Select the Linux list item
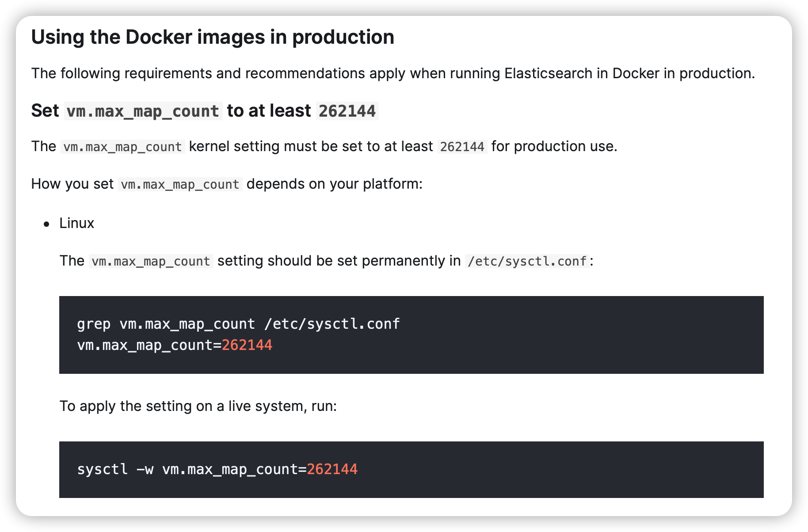 coord(77,223)
